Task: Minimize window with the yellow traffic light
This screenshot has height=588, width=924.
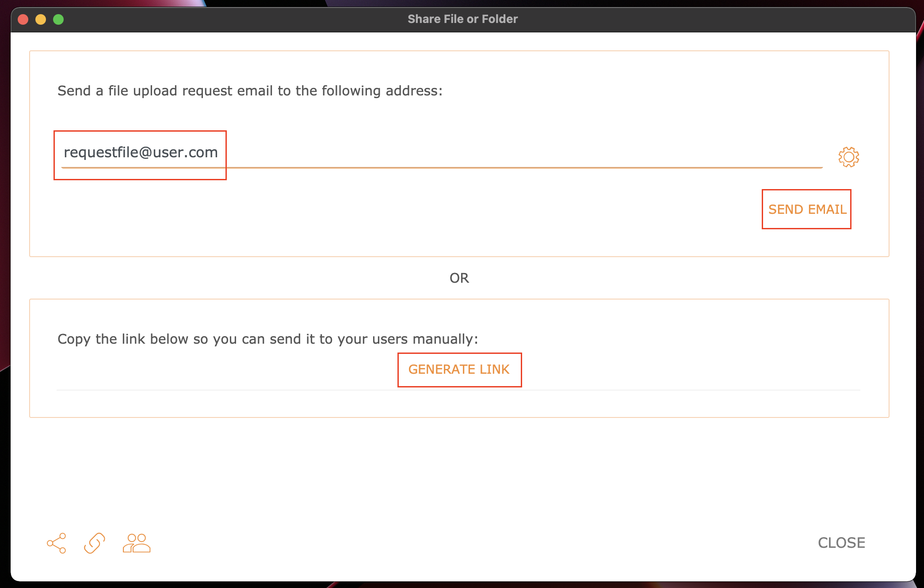Action: click(x=41, y=19)
